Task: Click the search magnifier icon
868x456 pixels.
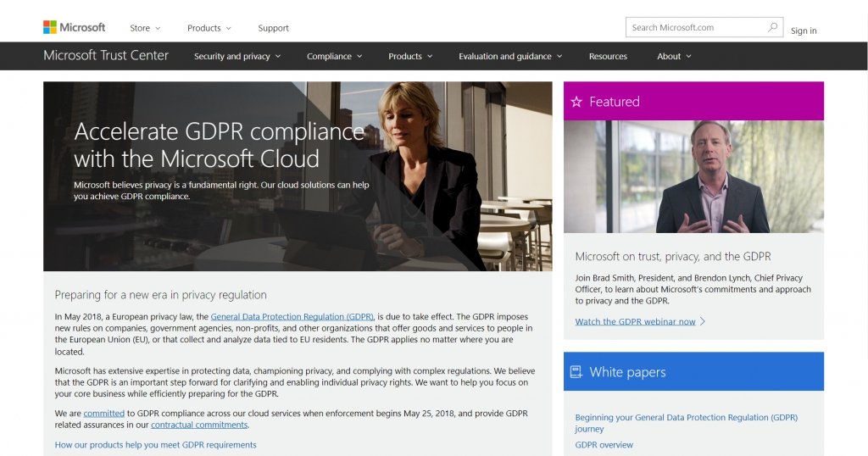Action: pos(772,27)
